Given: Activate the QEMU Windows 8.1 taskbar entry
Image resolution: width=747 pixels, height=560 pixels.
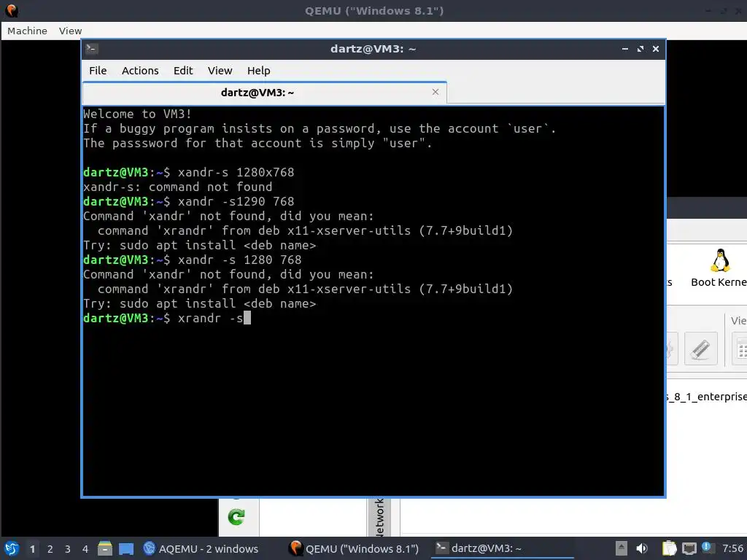Looking at the screenshot, I should [355, 548].
